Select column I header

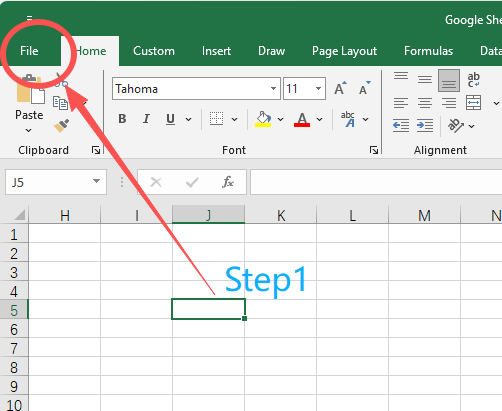[x=137, y=215]
